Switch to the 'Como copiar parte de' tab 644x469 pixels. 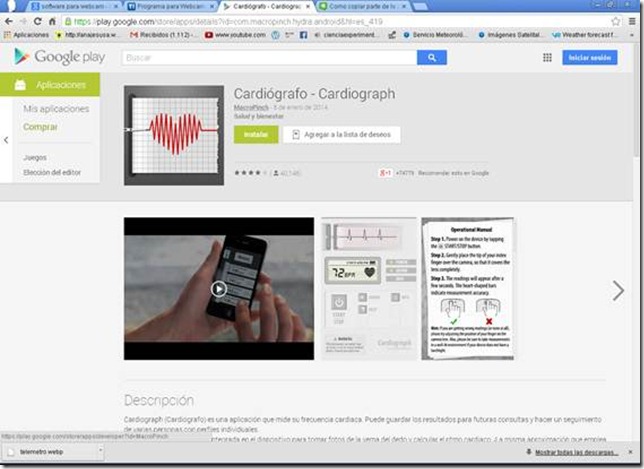(x=366, y=6)
